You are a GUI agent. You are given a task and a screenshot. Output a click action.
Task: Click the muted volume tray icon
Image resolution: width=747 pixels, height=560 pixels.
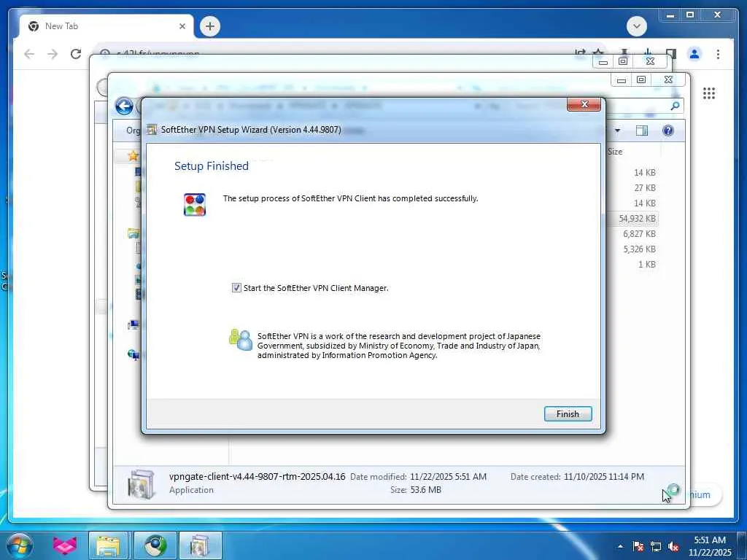click(673, 546)
